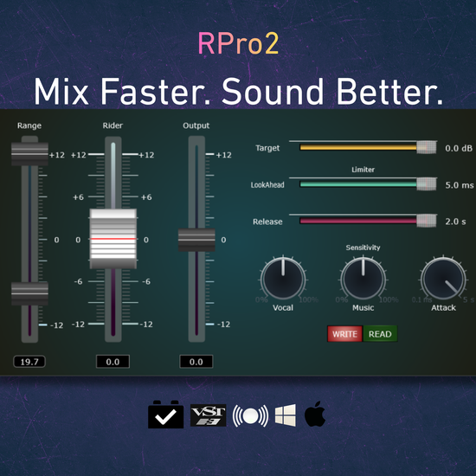
Task: Click the Release value 2.0 s
Action: click(455, 222)
